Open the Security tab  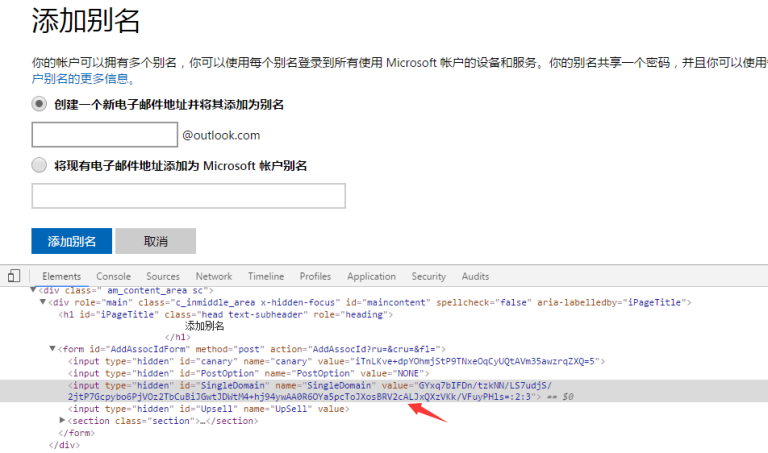pos(428,276)
